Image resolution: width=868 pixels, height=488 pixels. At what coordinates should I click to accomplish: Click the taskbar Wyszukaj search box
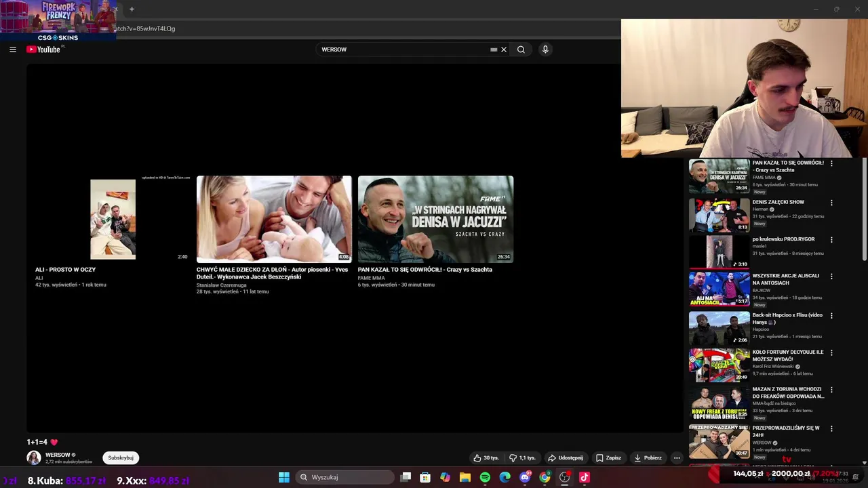pos(345,477)
